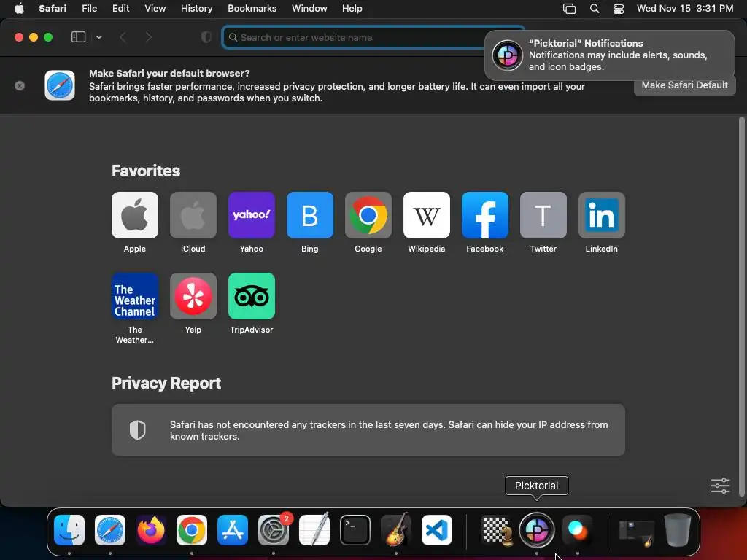The width and height of the screenshot is (747, 560).
Task: Open the Bing favorite tile
Action: coord(309,215)
